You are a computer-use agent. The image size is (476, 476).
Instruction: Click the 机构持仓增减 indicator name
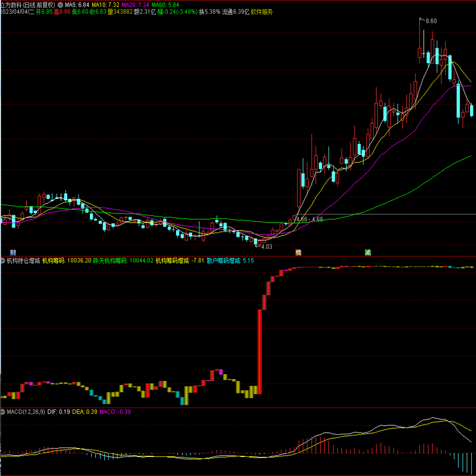pos(23,260)
